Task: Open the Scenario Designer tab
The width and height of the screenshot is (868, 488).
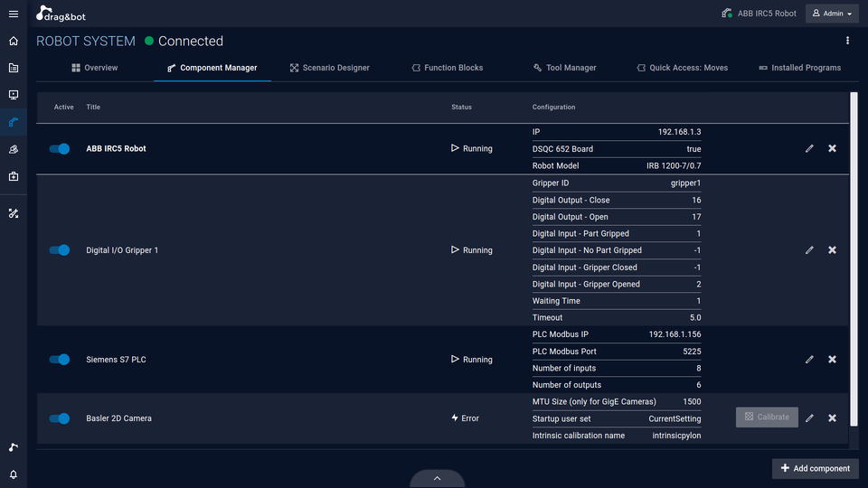Action: 329,68
